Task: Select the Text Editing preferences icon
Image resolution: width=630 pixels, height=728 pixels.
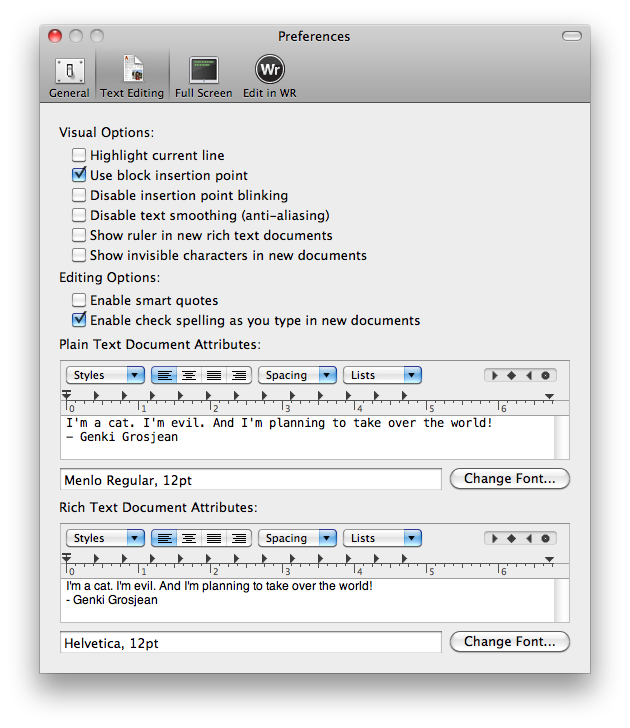Action: tap(133, 76)
